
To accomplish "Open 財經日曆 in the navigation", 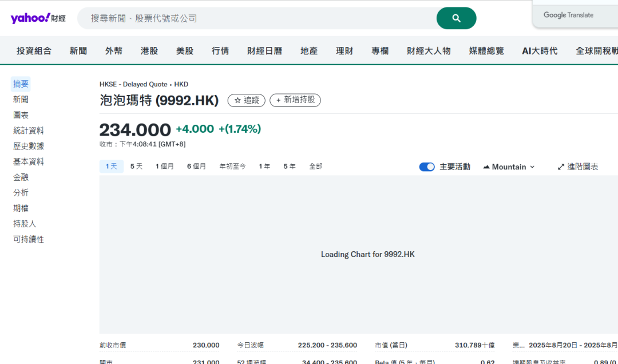I will point(264,51).
